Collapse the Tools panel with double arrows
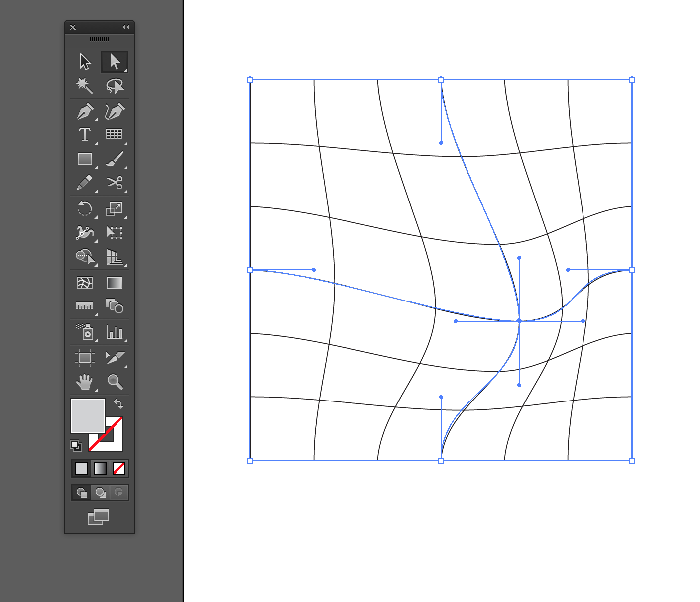The width and height of the screenshot is (700, 602). 126,27
